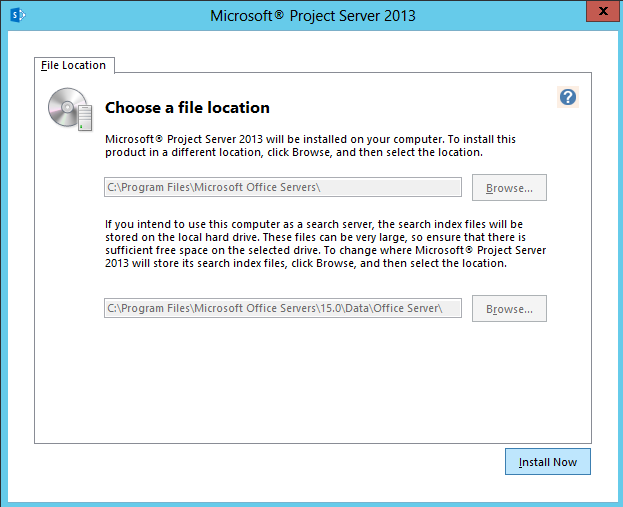Click the CD and server setup icon

coord(70,109)
